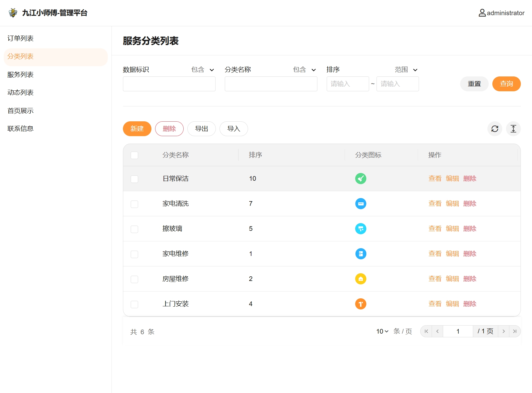Open the 数据标识 filter condition dropdown
The width and height of the screenshot is (532, 393).
click(x=203, y=70)
